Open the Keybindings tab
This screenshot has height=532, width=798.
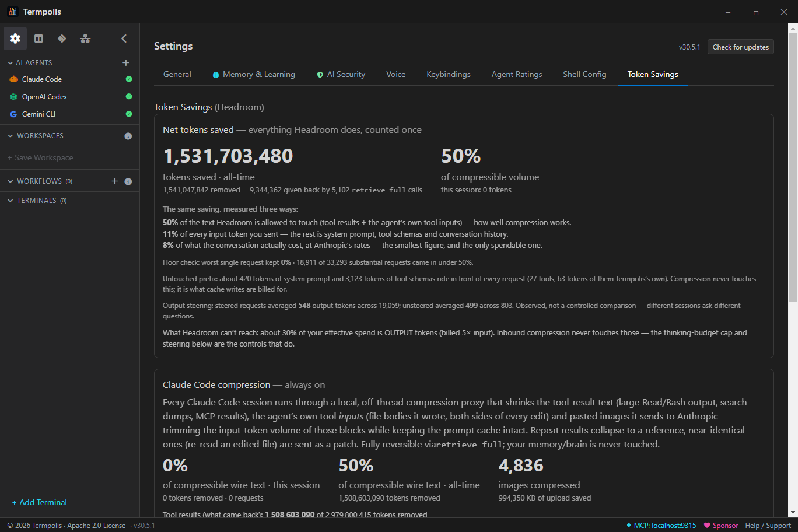[449, 75]
